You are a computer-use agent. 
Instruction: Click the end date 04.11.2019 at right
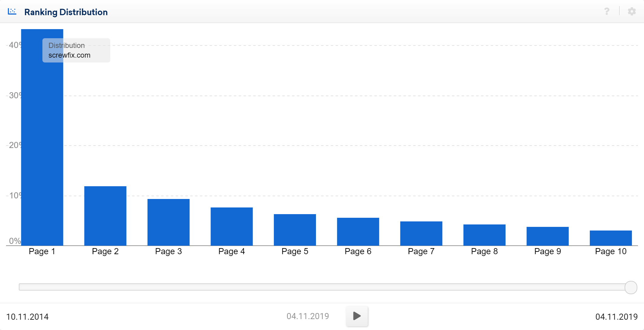pyautogui.click(x=616, y=317)
